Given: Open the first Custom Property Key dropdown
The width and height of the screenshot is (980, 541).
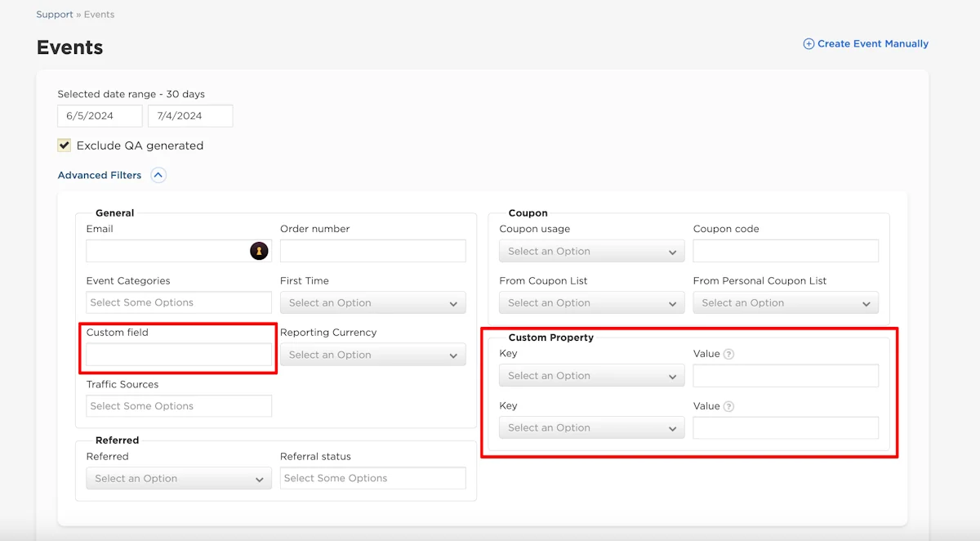Looking at the screenshot, I should pyautogui.click(x=592, y=376).
